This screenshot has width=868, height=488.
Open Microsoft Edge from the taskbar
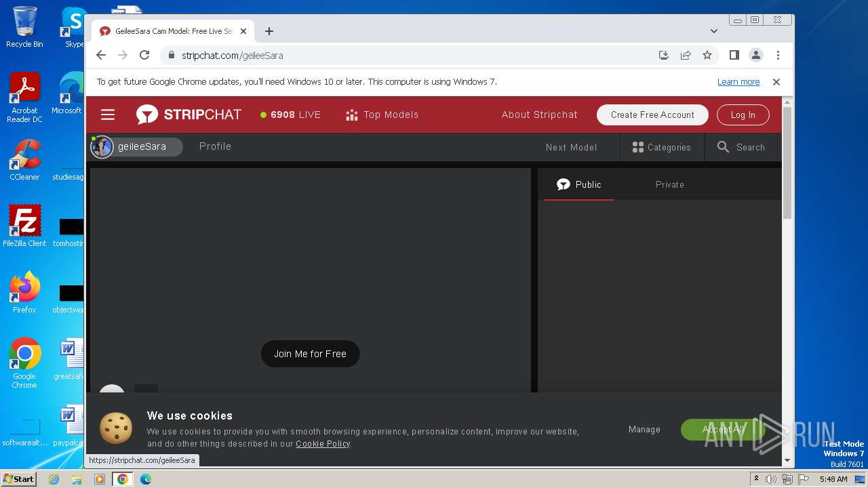146,479
